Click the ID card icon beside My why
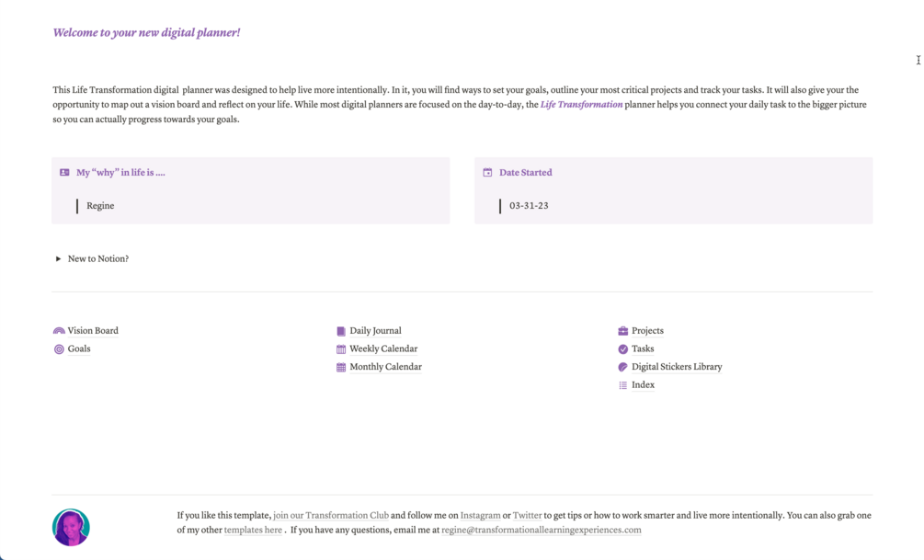Screen dimensions: 924x560 tap(64, 173)
